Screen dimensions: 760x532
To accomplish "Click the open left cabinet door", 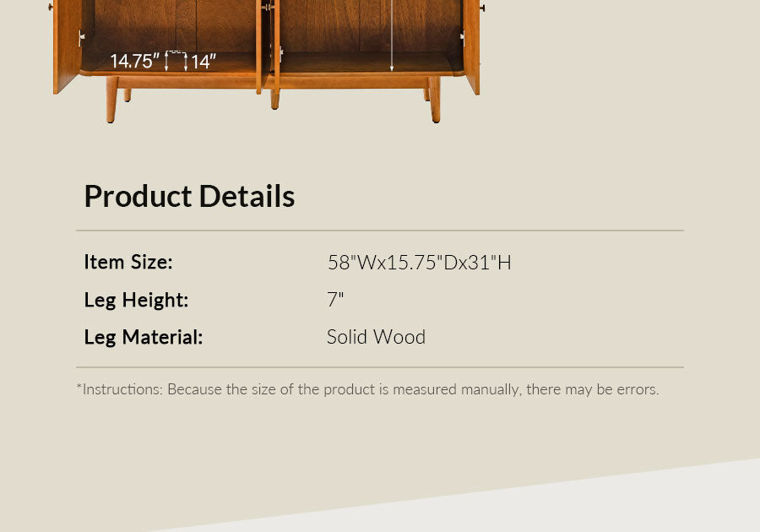I will tap(66, 46).
